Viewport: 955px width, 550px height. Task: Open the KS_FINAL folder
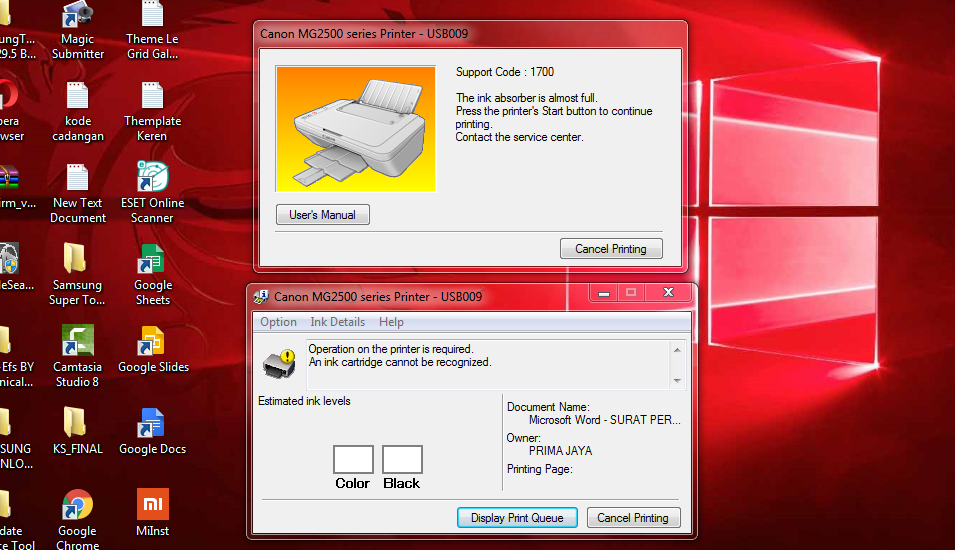pos(77,431)
